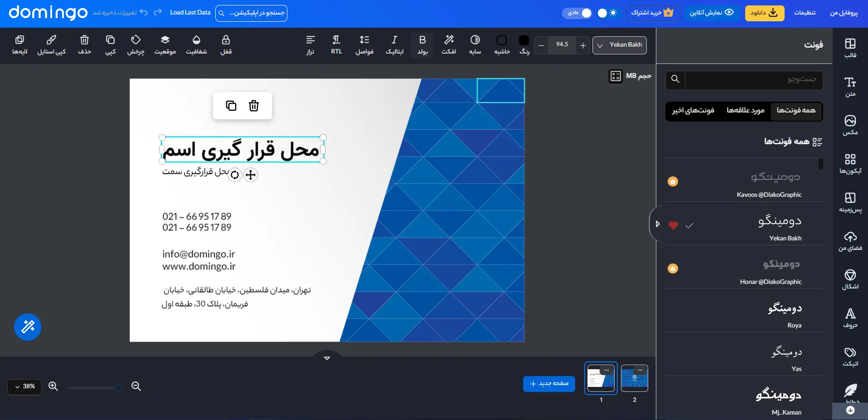
Task: Open Letters (حروف) in the sidebar
Action: [850, 318]
